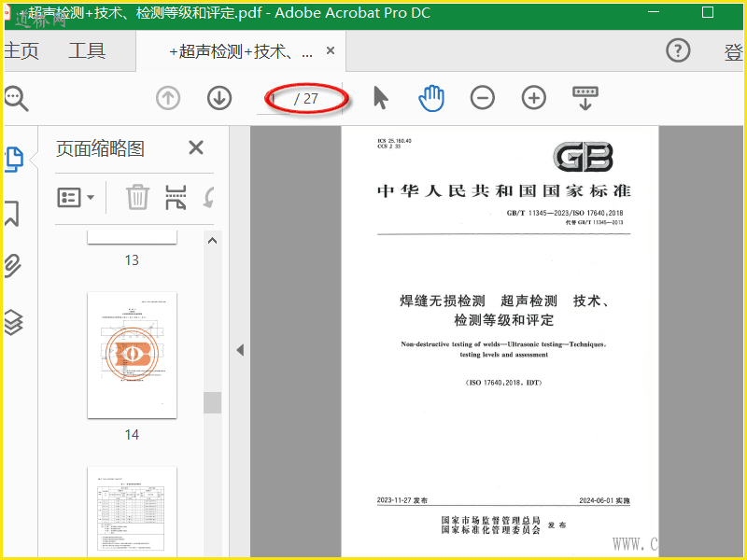Open the layers panel icon
747x560 pixels.
[13, 322]
